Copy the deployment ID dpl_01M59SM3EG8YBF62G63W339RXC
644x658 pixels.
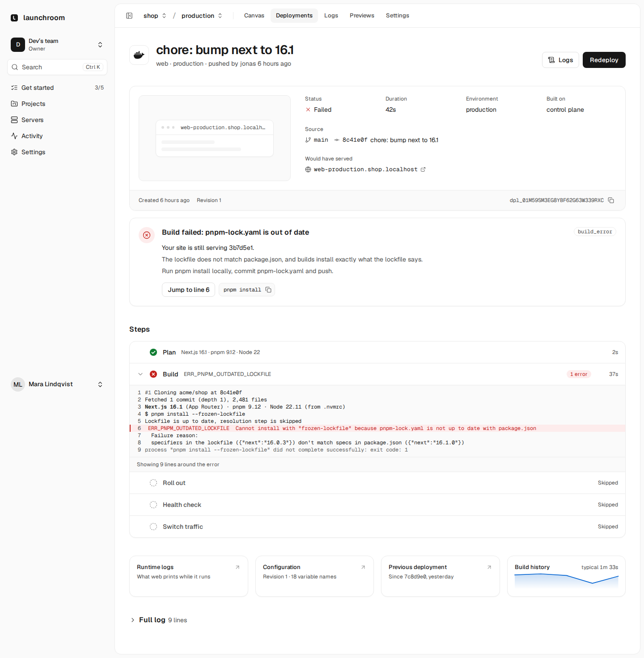[611, 200]
